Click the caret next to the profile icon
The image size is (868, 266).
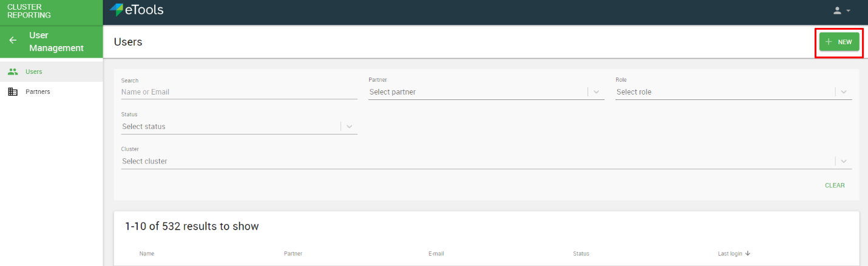(x=849, y=11)
